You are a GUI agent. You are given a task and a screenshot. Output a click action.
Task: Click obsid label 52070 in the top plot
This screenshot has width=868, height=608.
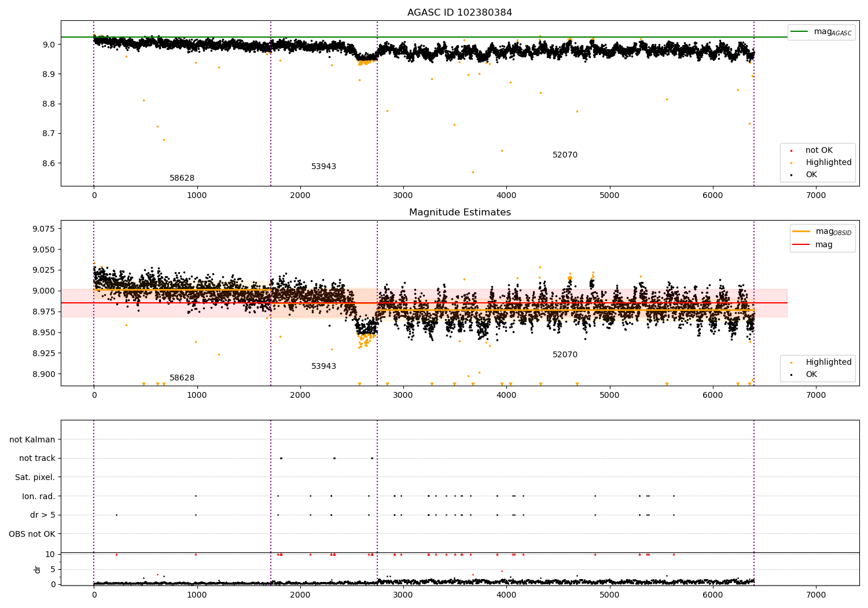point(565,155)
